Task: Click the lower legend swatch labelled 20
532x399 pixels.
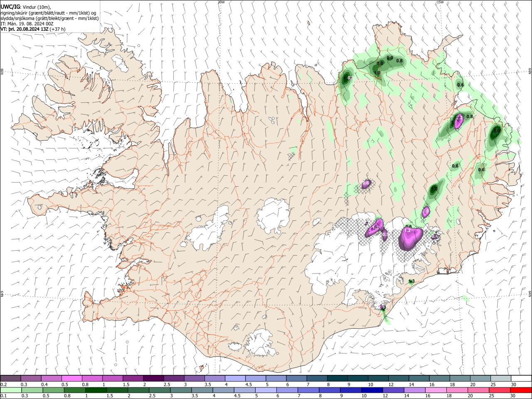Action: point(478,390)
